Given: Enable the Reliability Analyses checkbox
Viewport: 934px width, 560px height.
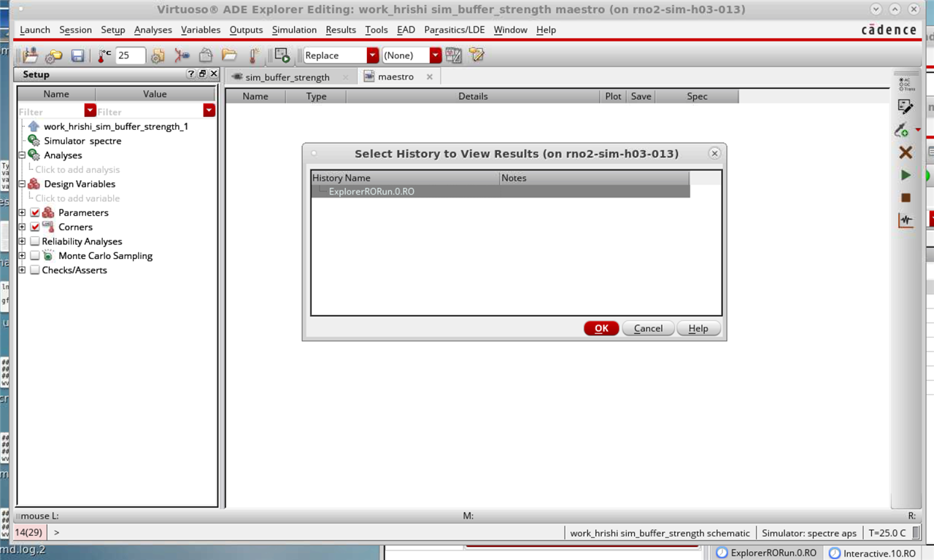Looking at the screenshot, I should pyautogui.click(x=35, y=241).
